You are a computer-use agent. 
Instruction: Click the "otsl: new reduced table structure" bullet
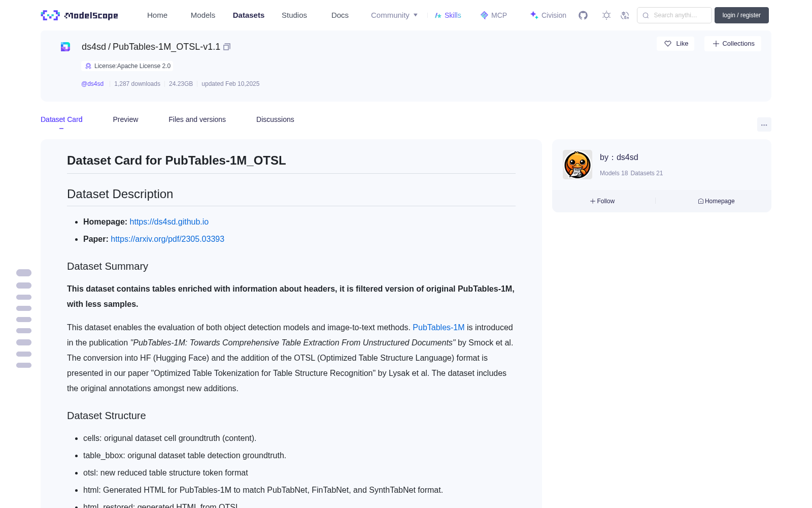pos(165,473)
